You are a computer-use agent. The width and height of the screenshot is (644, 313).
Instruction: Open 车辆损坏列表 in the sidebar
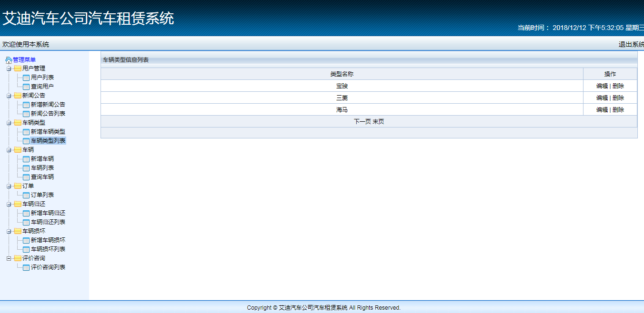point(48,249)
